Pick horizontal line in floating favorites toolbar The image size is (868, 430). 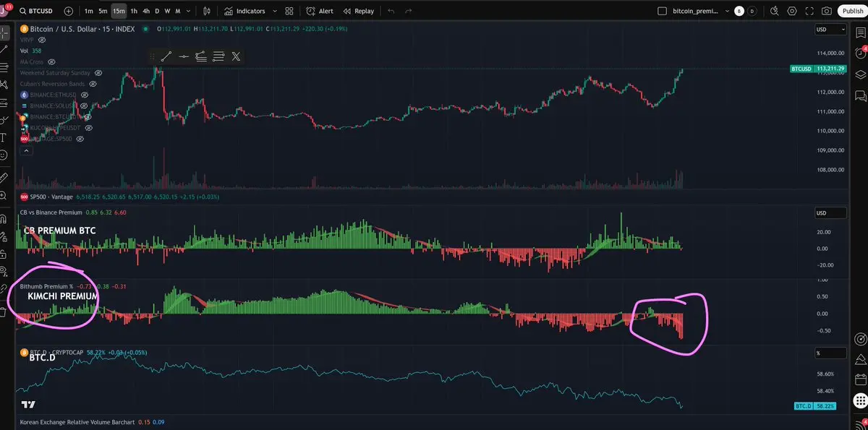[x=184, y=56]
